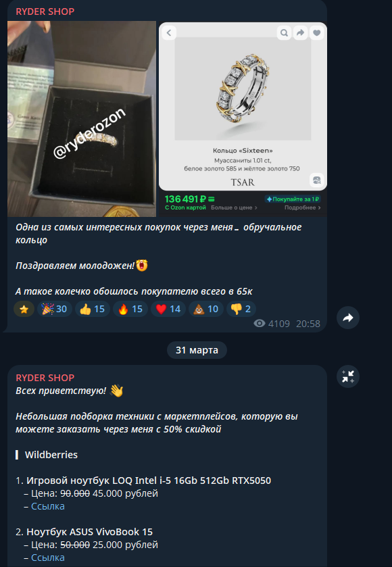Open the Ozon product screenshot of Sixteen ring
Screen dimensions: 392x567
click(243, 119)
